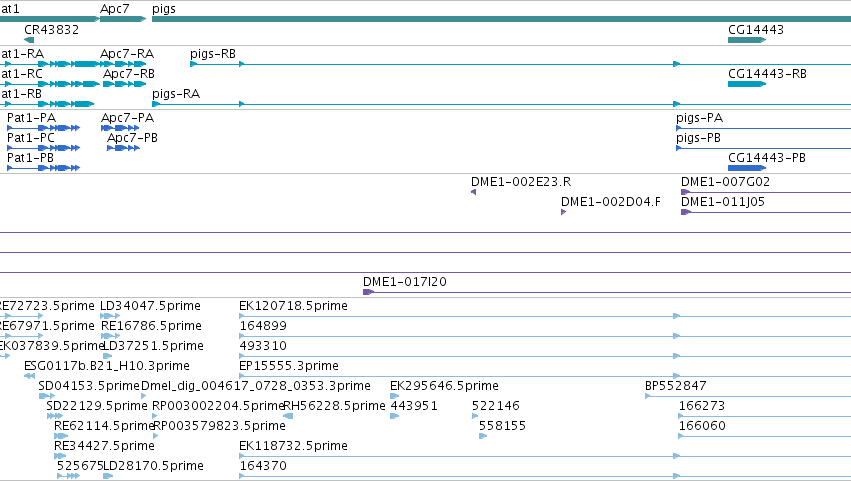Click protein Pat1-PC label
The image size is (851, 481).
[x=31, y=137]
